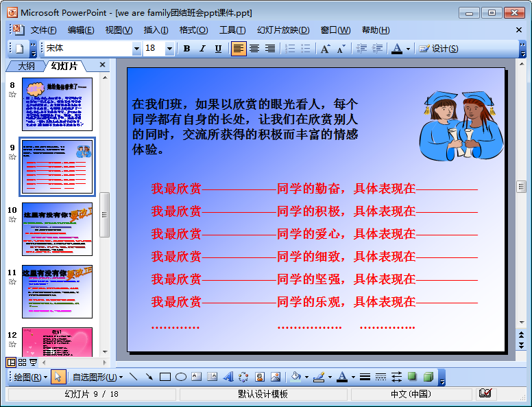
Task: Open the 自选图形 (AutoShapes) dropdown
Action: [x=98, y=377]
